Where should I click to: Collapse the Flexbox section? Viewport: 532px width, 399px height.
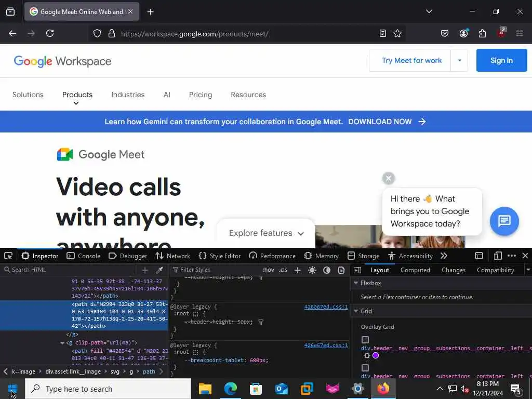(x=356, y=283)
